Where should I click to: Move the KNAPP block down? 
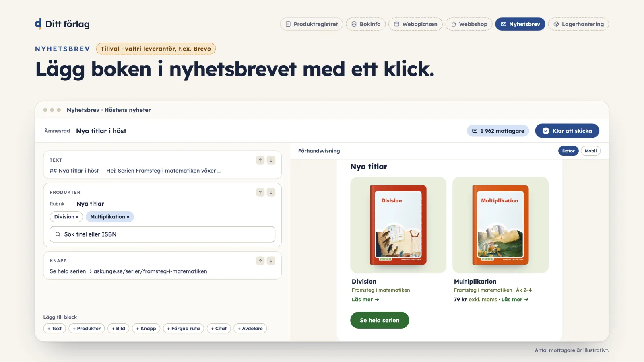pyautogui.click(x=271, y=261)
